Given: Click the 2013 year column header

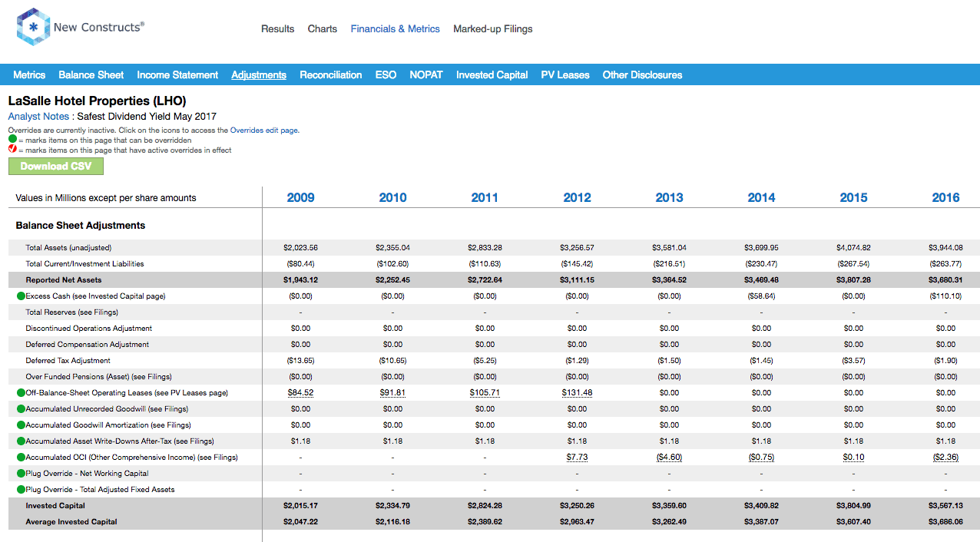Looking at the screenshot, I should [x=670, y=197].
